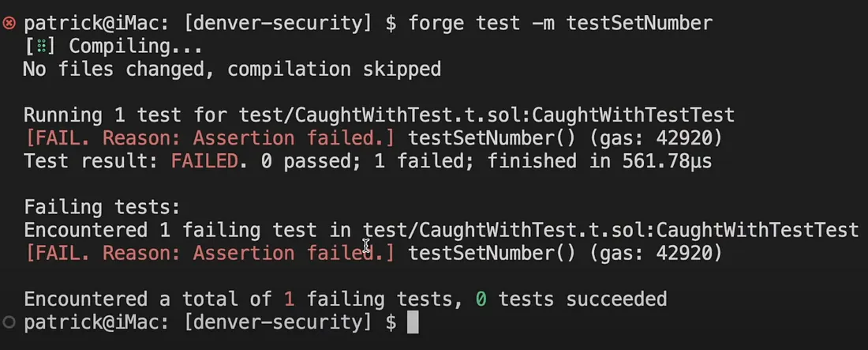
Task: Click the hollow circle decoration beside last prompt
Action: click(9, 322)
